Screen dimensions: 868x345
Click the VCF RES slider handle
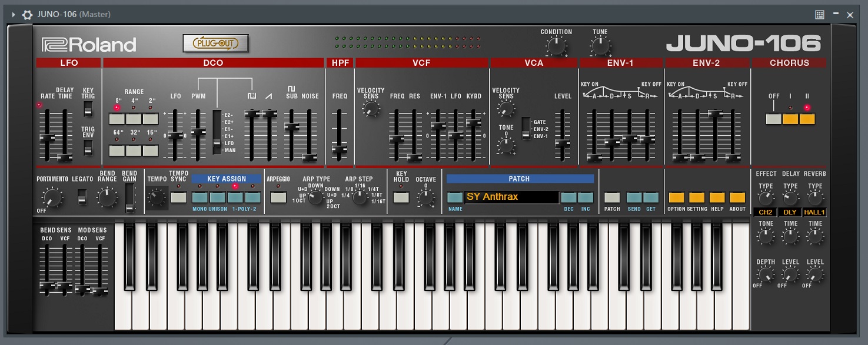click(x=414, y=157)
